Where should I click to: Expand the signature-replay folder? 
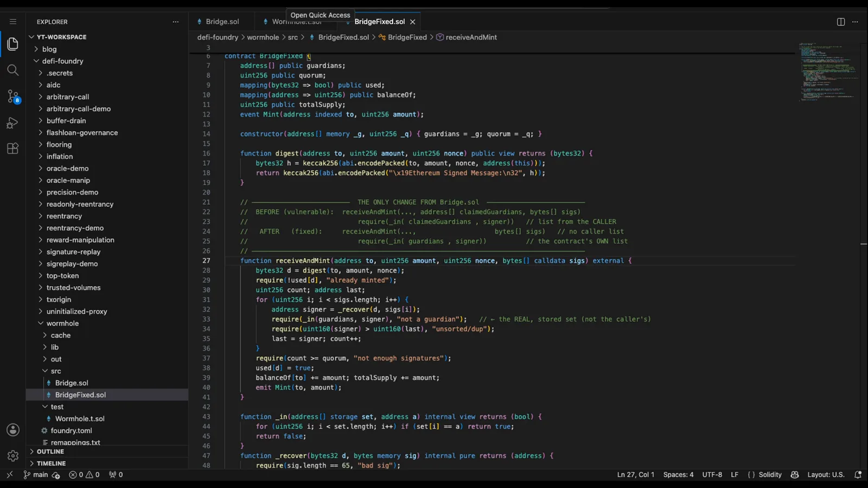click(73, 252)
